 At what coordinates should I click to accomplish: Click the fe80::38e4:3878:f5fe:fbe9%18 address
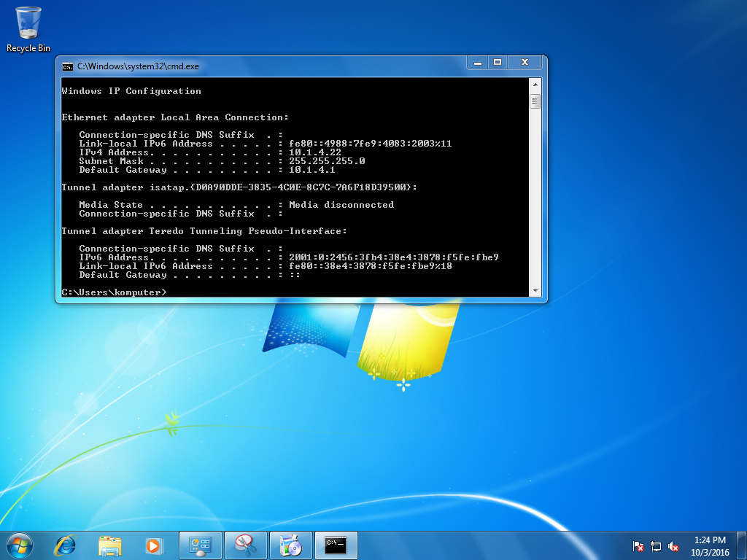pos(370,265)
